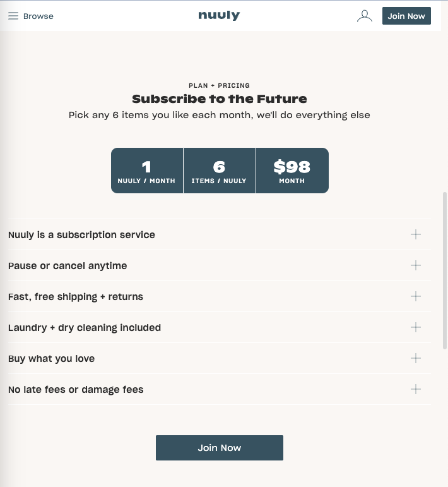Screen dimensions: 448x487
Task: Open the 'Buy what you love' accordion
Action: coord(220,358)
